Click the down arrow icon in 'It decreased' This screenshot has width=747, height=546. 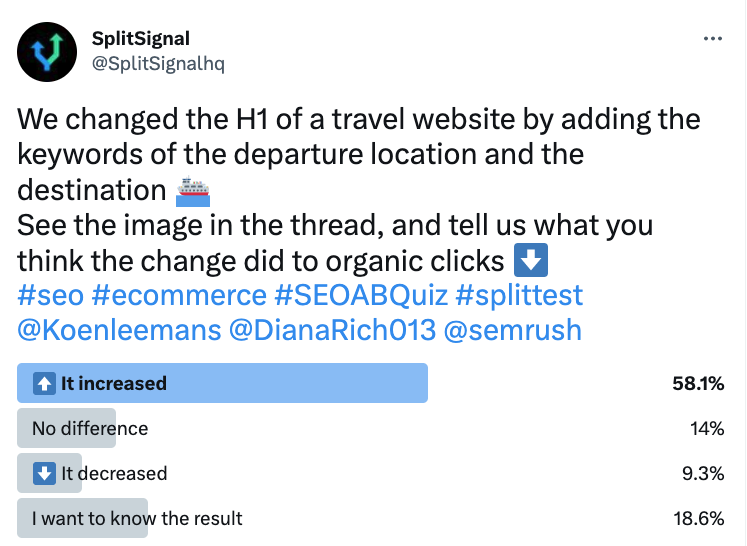click(44, 474)
